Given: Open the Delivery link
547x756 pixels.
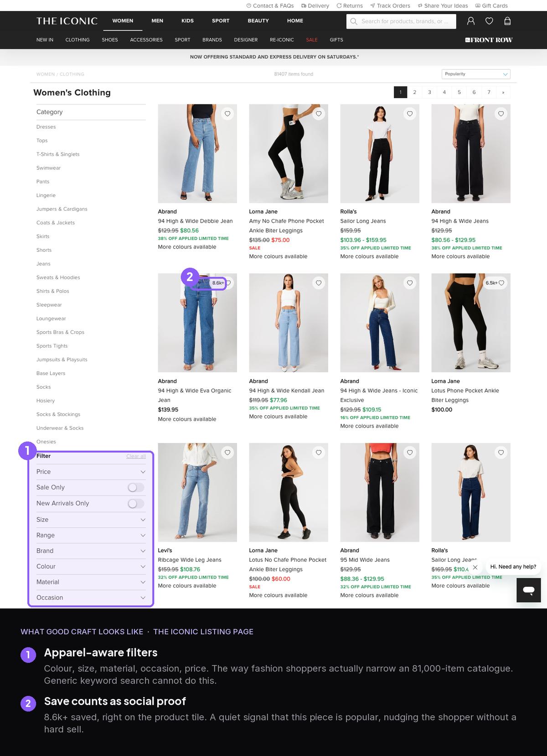Looking at the screenshot, I should point(315,6).
